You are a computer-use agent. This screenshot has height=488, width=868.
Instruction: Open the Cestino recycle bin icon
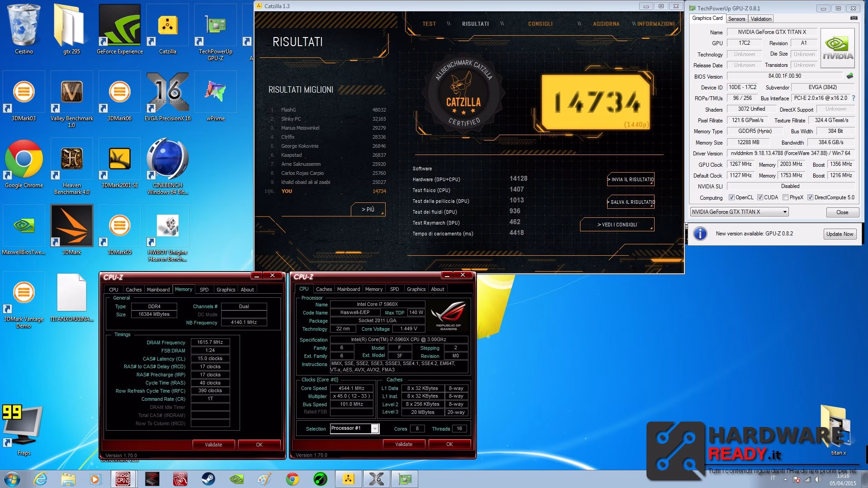[x=24, y=28]
